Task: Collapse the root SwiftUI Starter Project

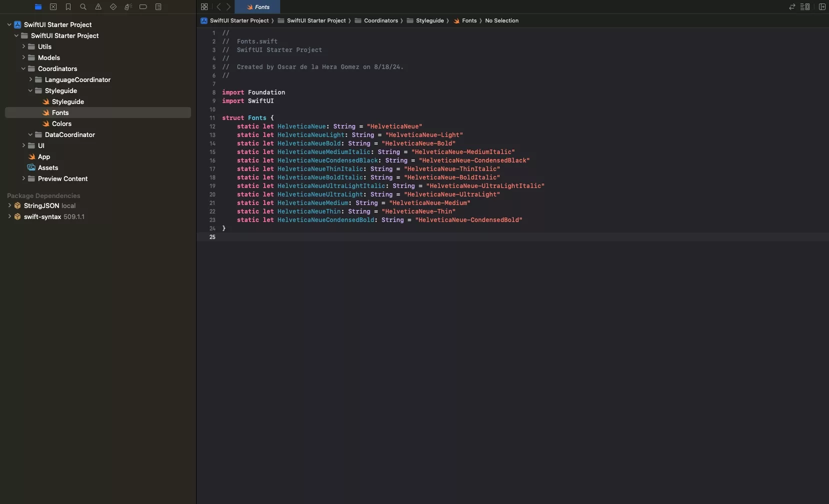Action: 9,24
